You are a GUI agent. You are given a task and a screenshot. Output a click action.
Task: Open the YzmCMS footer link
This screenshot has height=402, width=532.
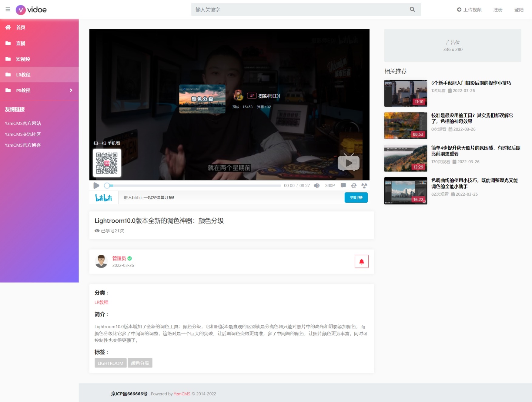coord(182,394)
